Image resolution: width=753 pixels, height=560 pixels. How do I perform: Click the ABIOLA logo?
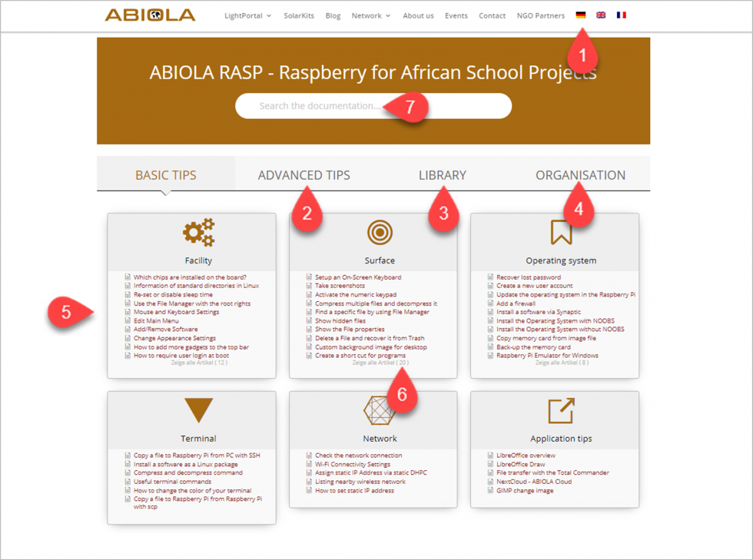(x=151, y=15)
